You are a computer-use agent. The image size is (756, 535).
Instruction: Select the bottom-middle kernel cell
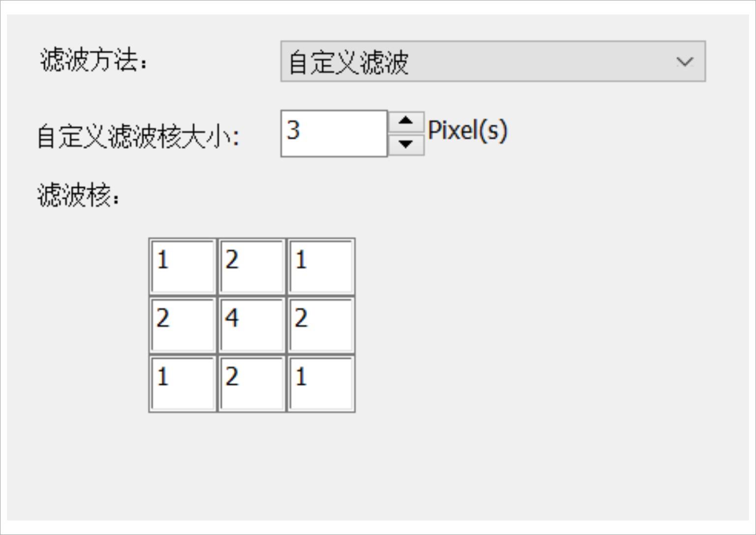[252, 383]
